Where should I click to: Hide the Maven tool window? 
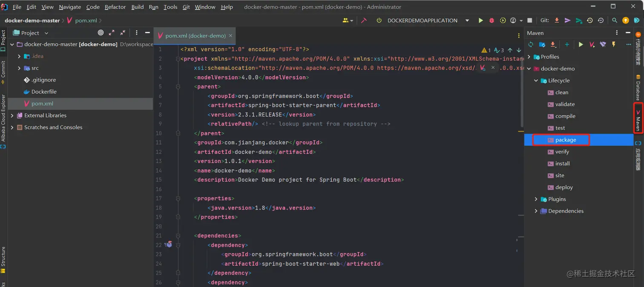[x=628, y=33]
